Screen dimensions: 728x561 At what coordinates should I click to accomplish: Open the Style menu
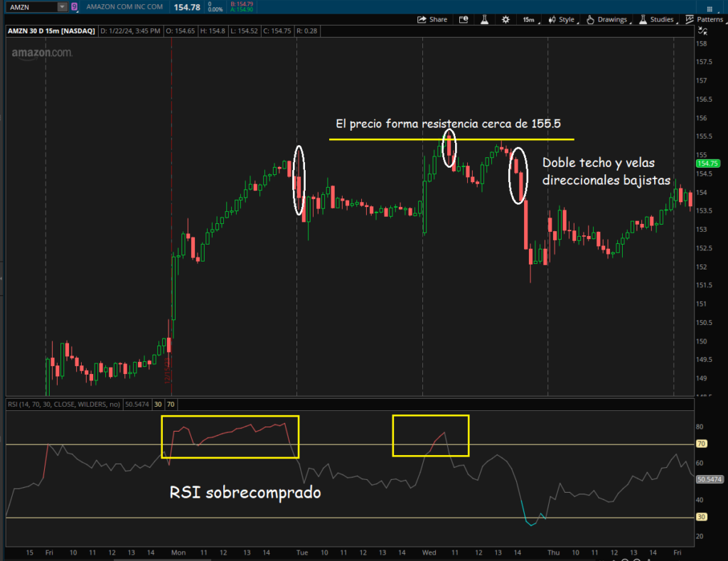(x=563, y=19)
